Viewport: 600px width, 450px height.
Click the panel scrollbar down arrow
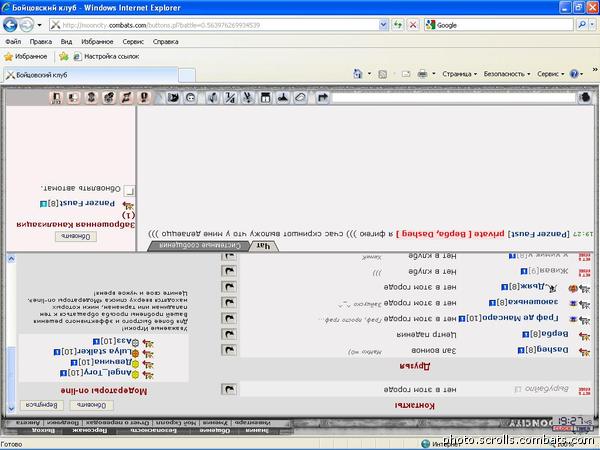coord(11,409)
